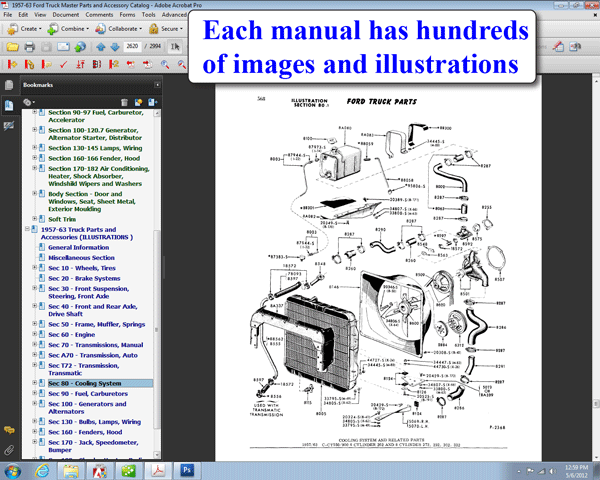Open the Secure dropdown menu

166,29
